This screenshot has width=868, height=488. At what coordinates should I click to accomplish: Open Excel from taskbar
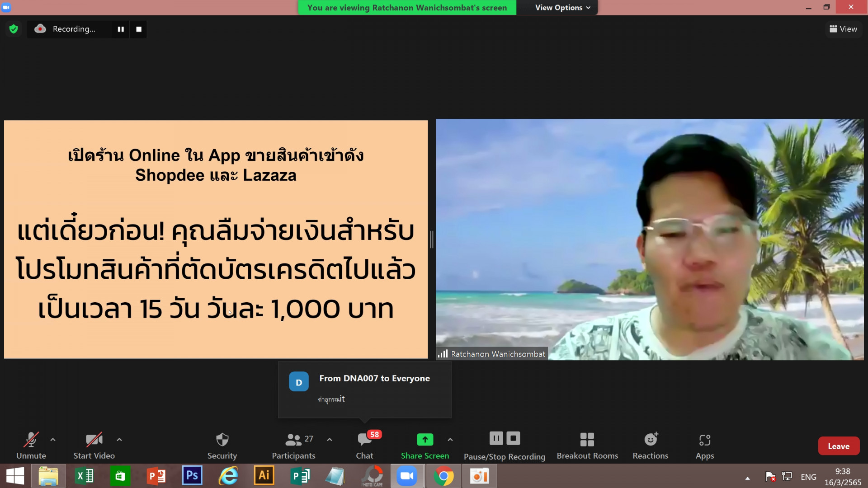coord(84,476)
